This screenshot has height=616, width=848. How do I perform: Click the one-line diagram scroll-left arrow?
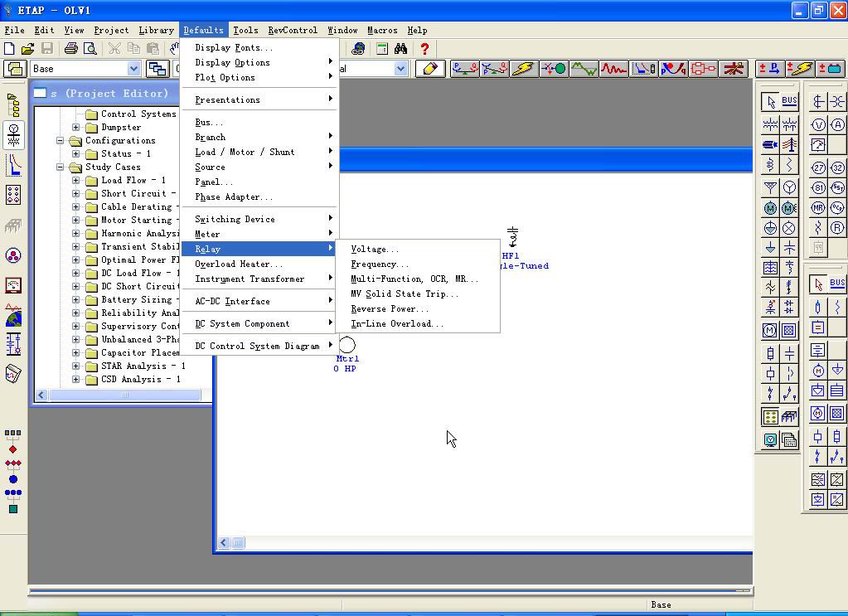225,542
